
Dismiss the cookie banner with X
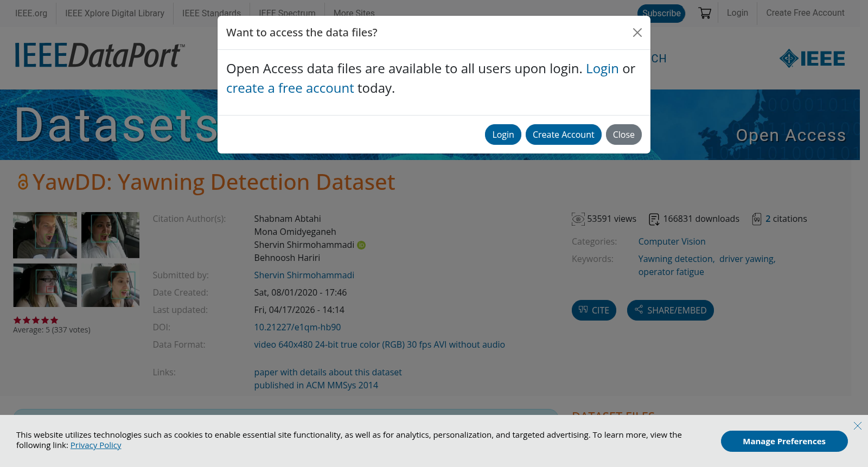[857, 426]
